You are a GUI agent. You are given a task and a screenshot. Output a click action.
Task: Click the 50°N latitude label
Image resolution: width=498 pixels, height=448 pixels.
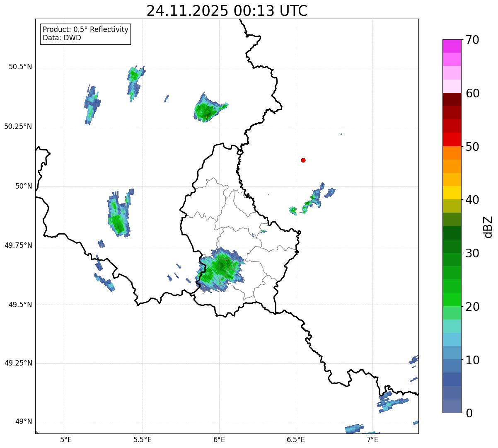point(24,186)
